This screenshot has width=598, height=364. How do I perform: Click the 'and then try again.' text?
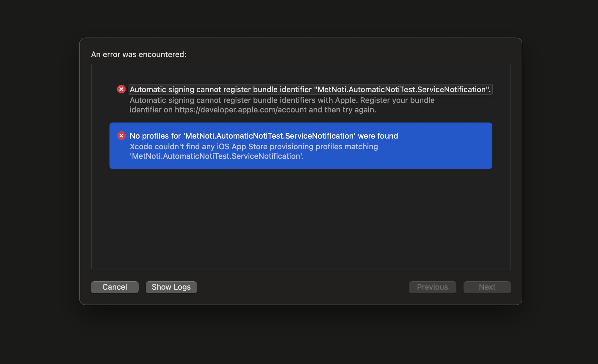342,110
